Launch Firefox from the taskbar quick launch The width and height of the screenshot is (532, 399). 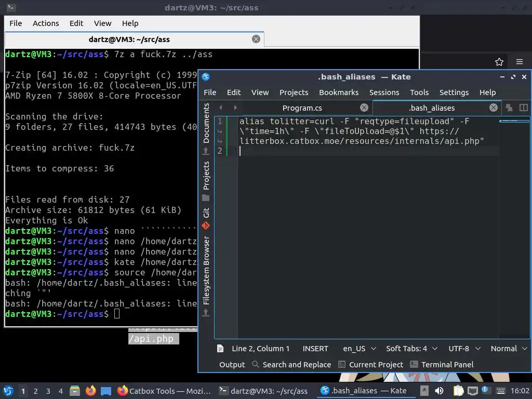point(90,391)
